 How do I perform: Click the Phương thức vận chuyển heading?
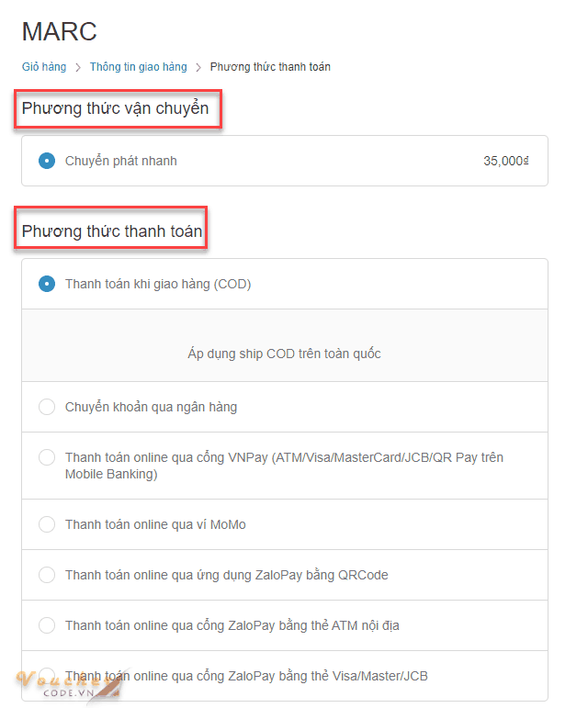point(116,109)
